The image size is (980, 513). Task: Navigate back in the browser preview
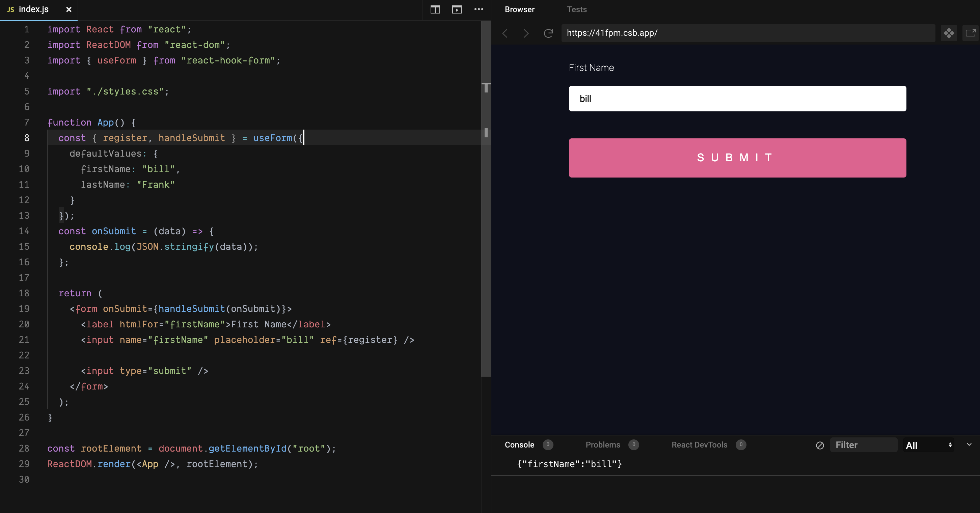[505, 33]
